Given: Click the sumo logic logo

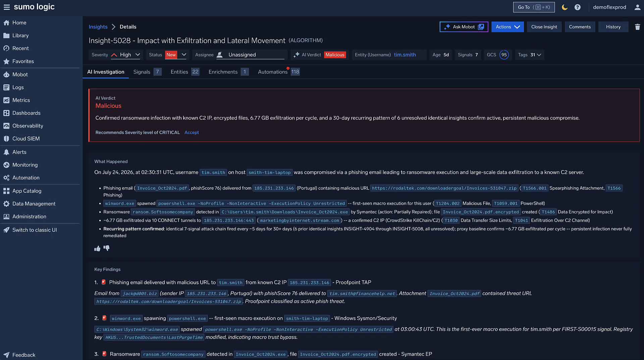Looking at the screenshot, I should point(34,7).
